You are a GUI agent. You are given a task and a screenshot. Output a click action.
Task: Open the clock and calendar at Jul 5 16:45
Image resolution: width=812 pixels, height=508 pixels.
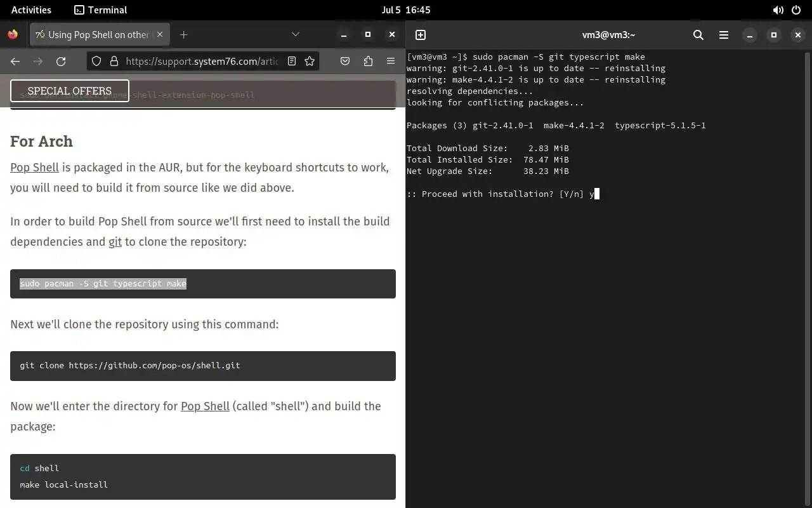pyautogui.click(x=406, y=10)
